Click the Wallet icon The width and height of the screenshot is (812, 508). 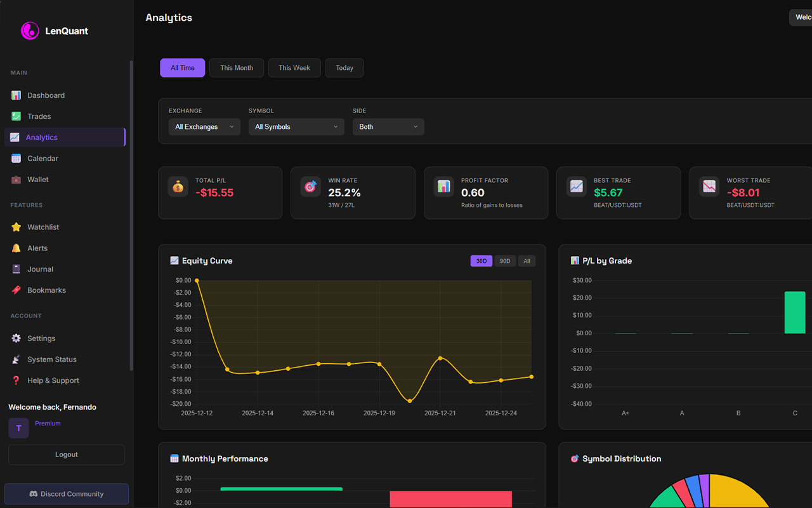click(15, 179)
